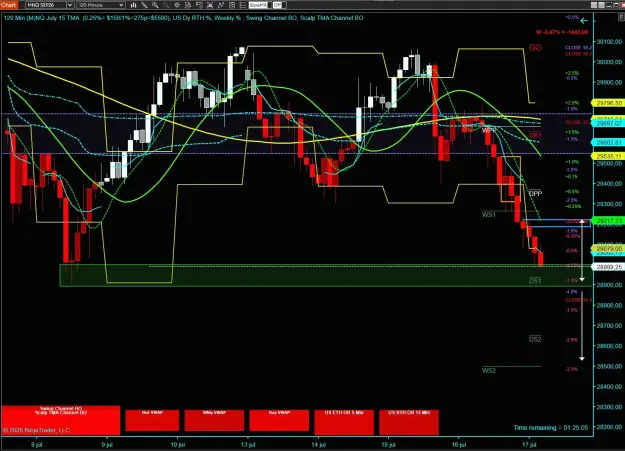Viewport: 625px width, 451px height.
Task: Click the MNQ SEP26 instrument field
Action: (46, 5)
